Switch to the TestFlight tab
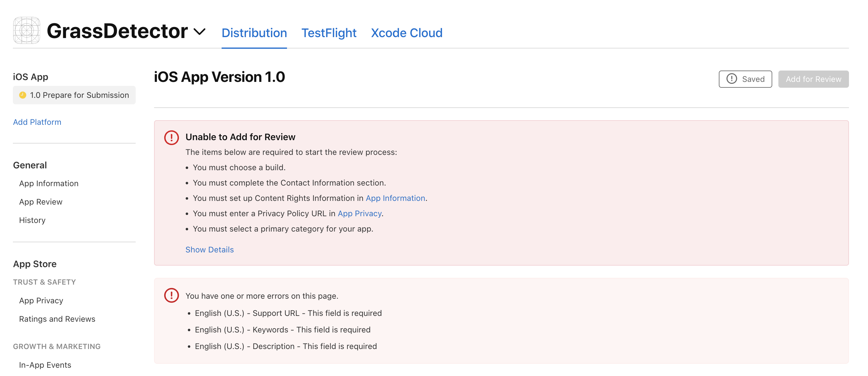 tap(328, 33)
